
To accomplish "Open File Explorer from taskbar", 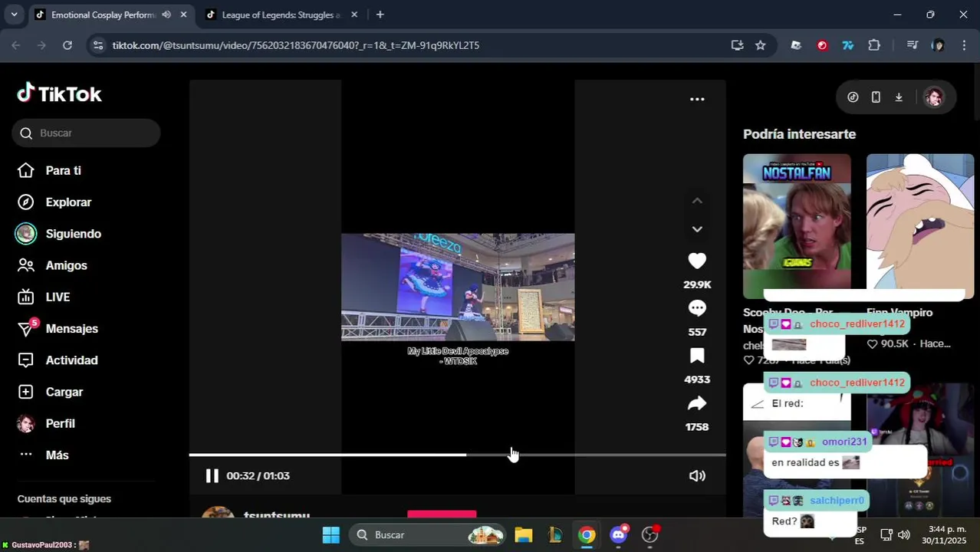I will [x=524, y=534].
